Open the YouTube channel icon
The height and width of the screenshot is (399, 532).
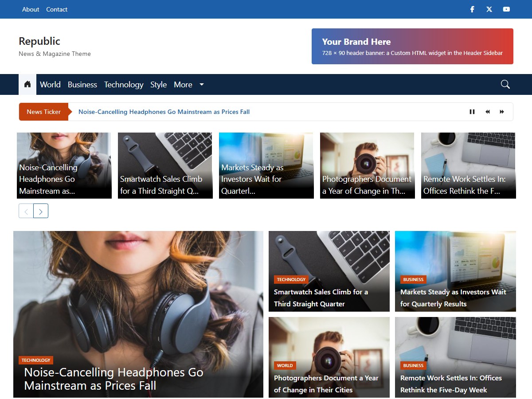point(506,9)
